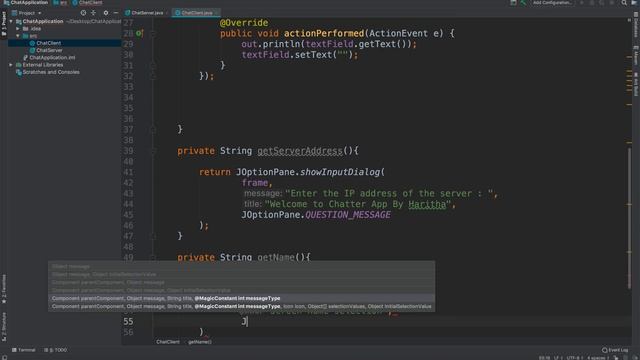Click the ChatServer class icon in project tree
The width and height of the screenshot is (640, 360).
(x=32, y=50)
